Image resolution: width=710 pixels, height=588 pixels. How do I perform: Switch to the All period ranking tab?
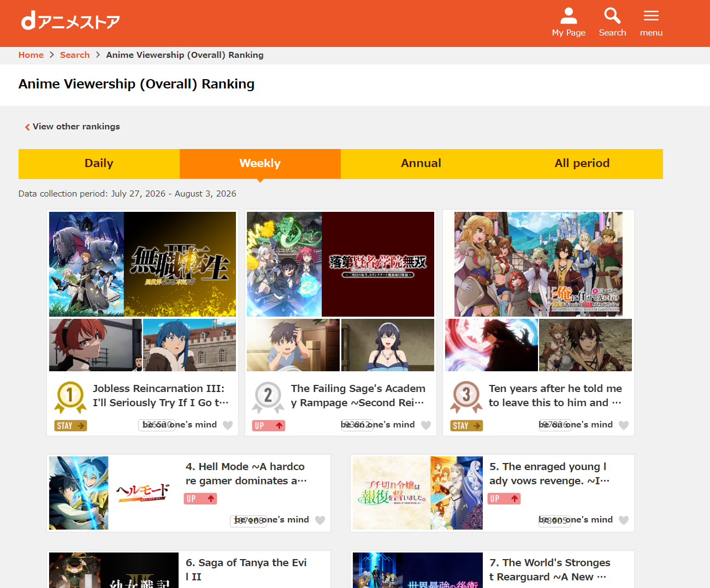click(582, 164)
